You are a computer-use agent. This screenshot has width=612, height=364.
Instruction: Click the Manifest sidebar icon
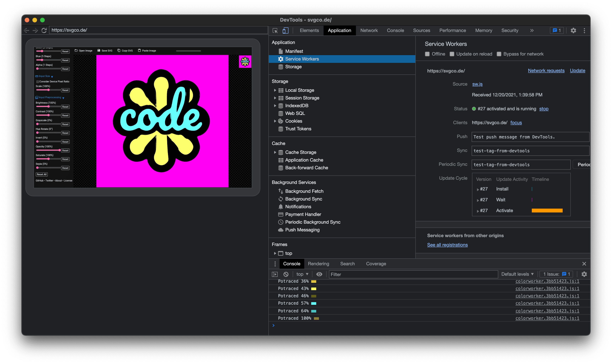pos(281,51)
